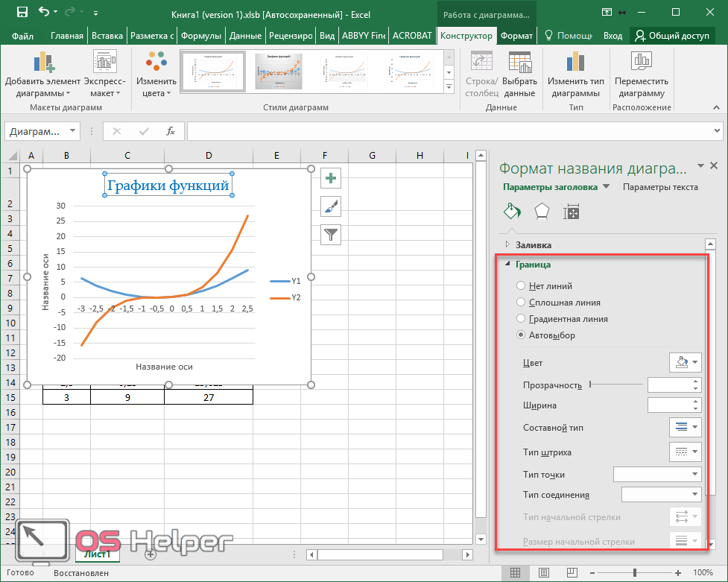Click the chart filters funnel button
The width and height of the screenshot is (728, 582).
pyautogui.click(x=331, y=235)
